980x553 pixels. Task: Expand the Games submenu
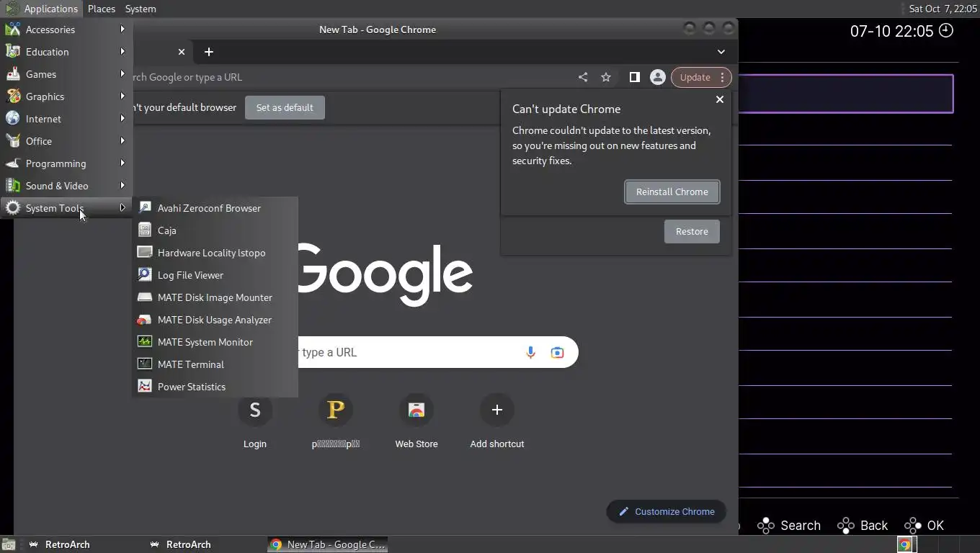pyautogui.click(x=66, y=74)
